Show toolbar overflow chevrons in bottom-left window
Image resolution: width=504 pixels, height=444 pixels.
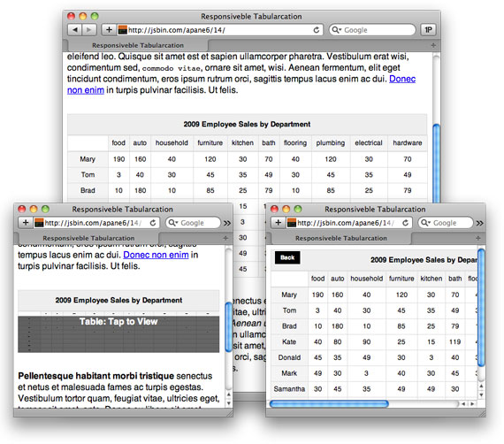click(x=227, y=223)
